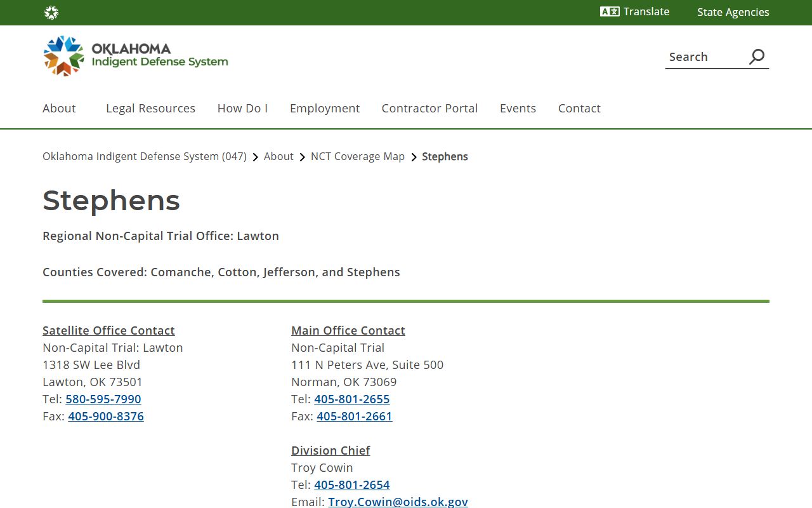Click the name 'Troy Cowin'
812x508 pixels.
coord(322,467)
